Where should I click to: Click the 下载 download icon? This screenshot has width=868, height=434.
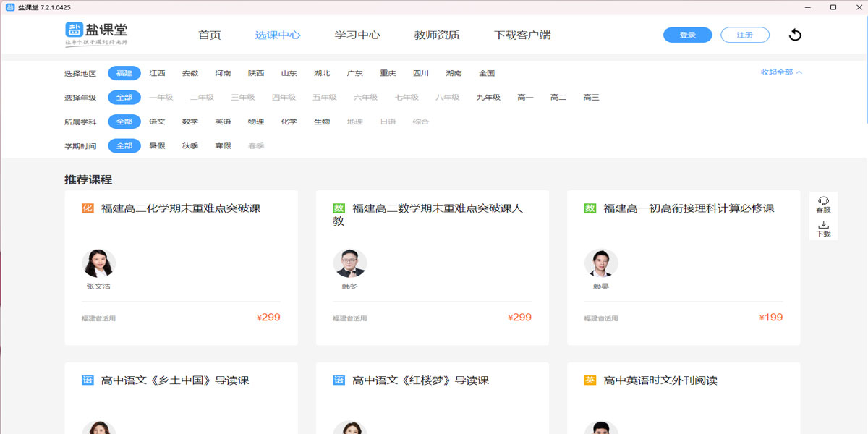pyautogui.click(x=823, y=229)
